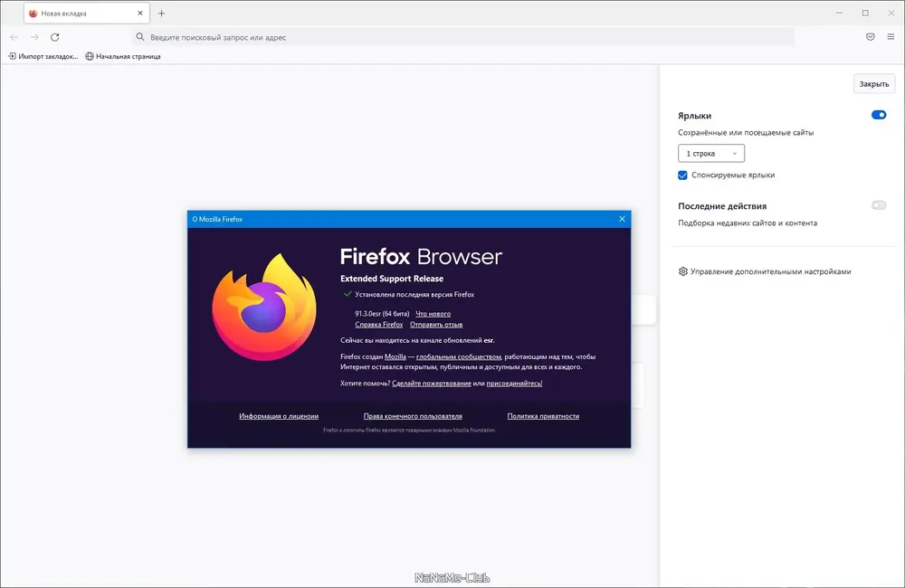Click the Firefox logo in About dialog
This screenshot has height=588, width=905.
coord(264,307)
